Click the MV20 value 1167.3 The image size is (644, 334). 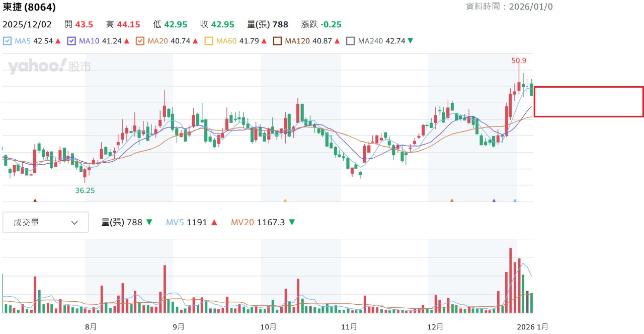coord(271,222)
